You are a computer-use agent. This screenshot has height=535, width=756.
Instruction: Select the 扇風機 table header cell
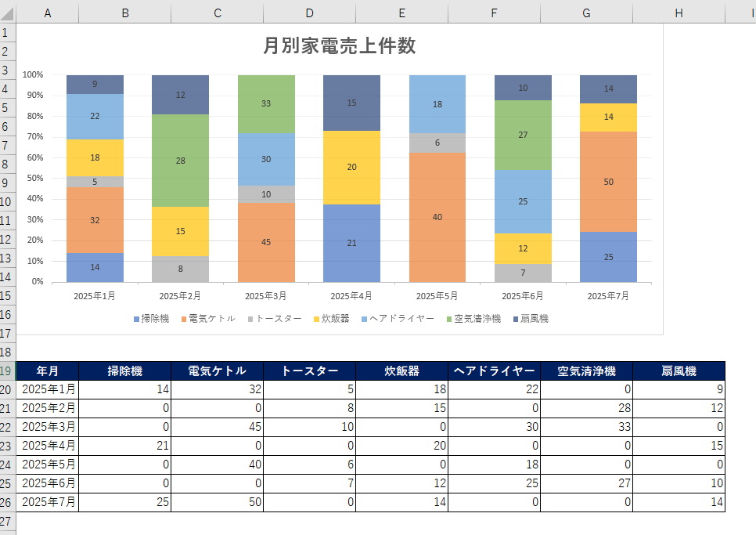679,371
